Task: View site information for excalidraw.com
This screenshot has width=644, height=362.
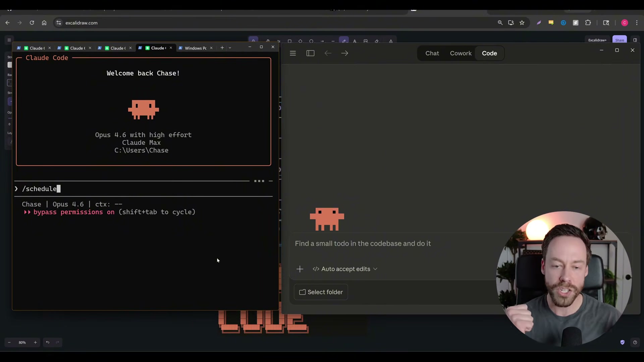Action: click(x=59, y=23)
